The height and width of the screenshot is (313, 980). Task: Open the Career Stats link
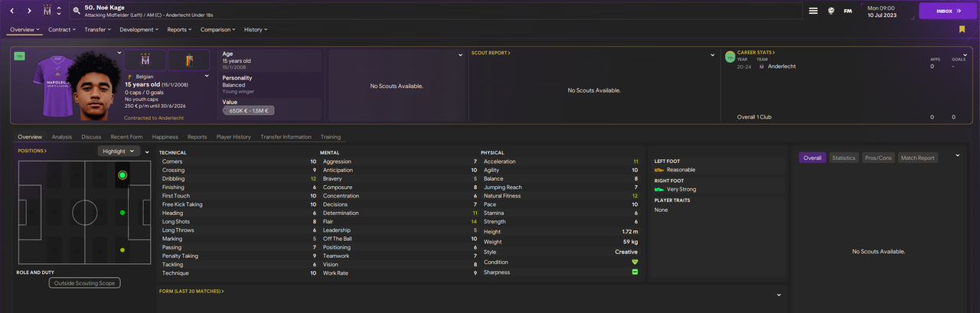coord(756,53)
